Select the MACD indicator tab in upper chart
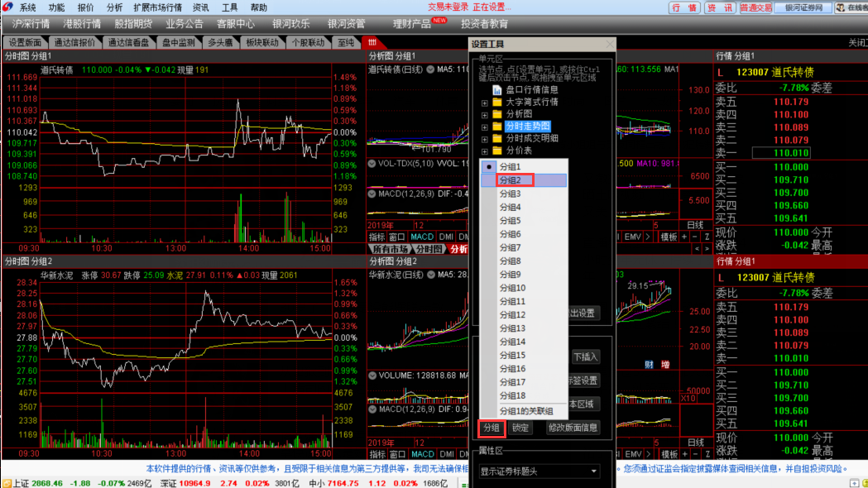Image resolution: width=868 pixels, height=488 pixels. (422, 237)
